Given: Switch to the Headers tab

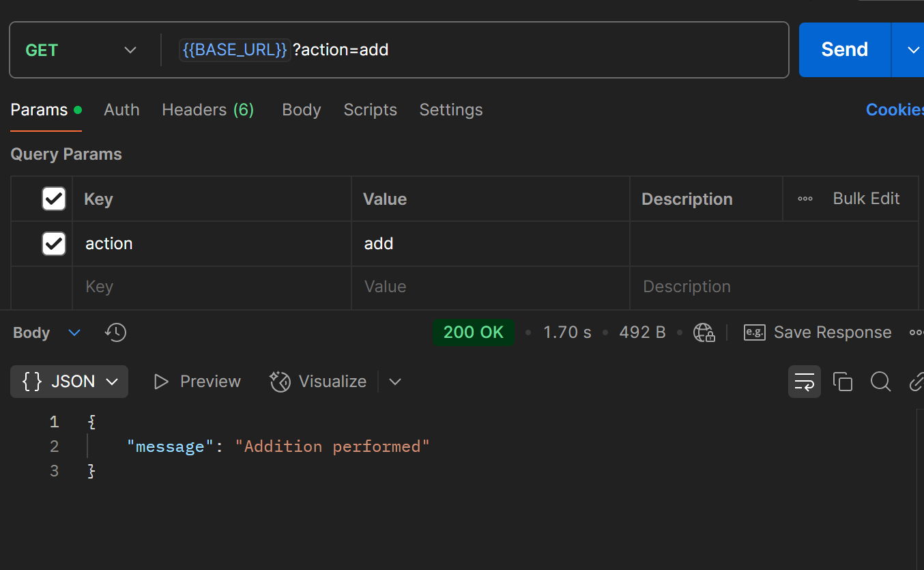Looking at the screenshot, I should (207, 110).
